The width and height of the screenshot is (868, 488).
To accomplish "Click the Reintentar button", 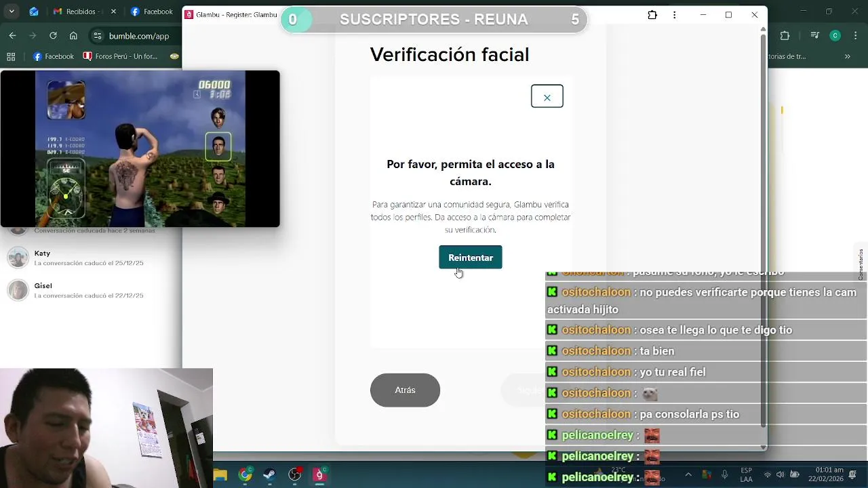I will (x=470, y=258).
